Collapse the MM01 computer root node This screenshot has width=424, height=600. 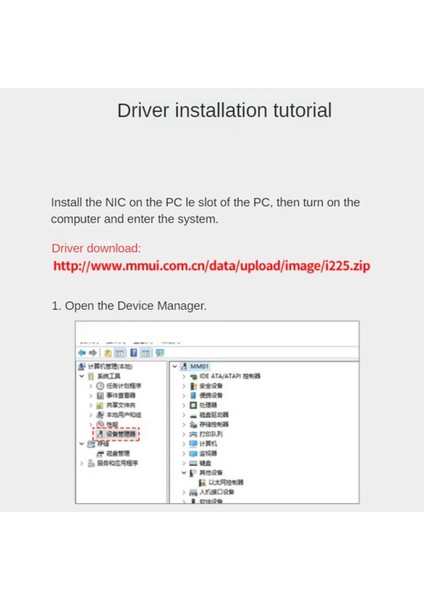(175, 367)
